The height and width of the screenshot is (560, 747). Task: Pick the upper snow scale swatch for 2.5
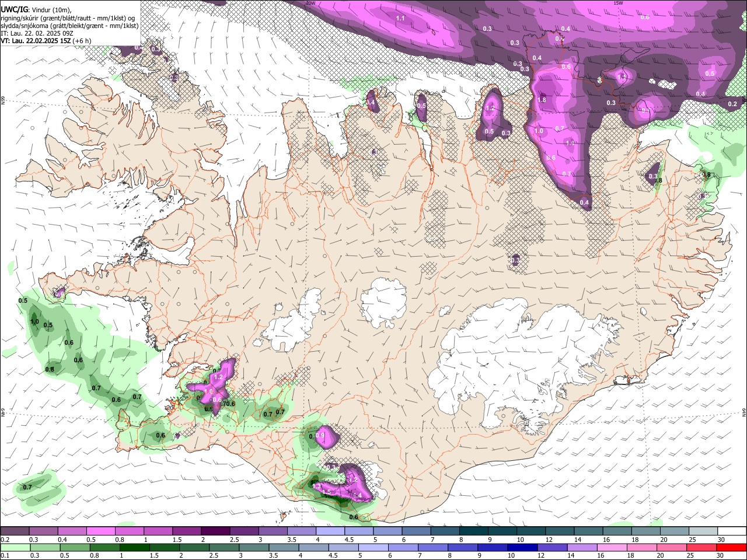pyautogui.click(x=243, y=531)
